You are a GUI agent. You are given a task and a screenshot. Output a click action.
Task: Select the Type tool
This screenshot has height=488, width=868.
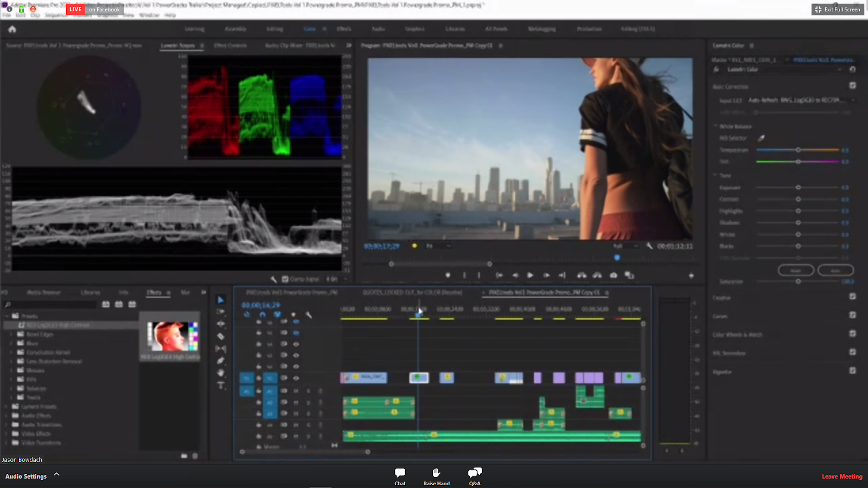tap(221, 386)
